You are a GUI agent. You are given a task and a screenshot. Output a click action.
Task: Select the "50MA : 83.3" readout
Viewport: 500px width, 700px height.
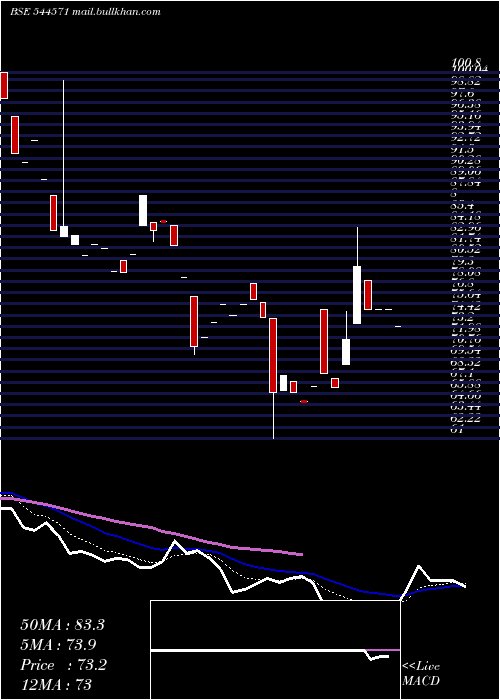(62, 625)
